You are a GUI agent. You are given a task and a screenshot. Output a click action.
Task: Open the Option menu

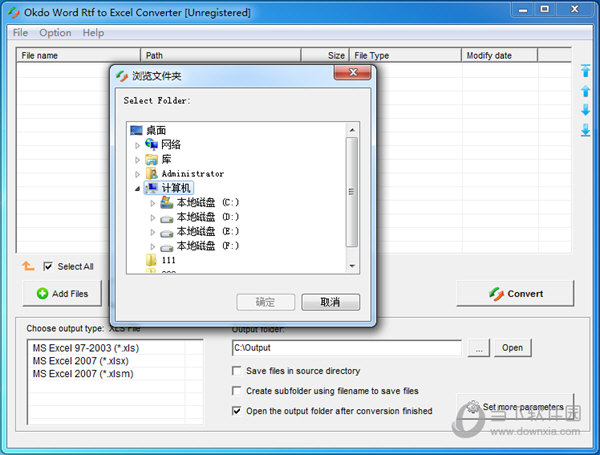(x=55, y=33)
